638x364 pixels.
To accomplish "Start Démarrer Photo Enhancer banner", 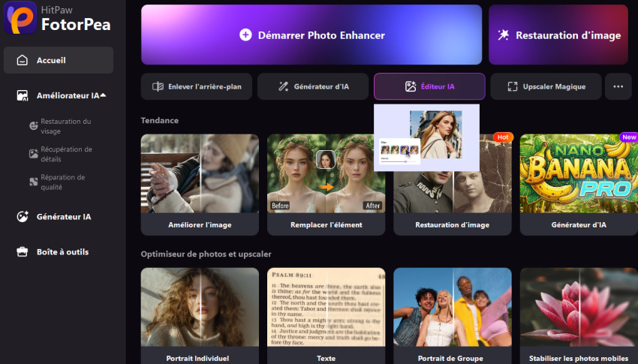I will click(311, 35).
